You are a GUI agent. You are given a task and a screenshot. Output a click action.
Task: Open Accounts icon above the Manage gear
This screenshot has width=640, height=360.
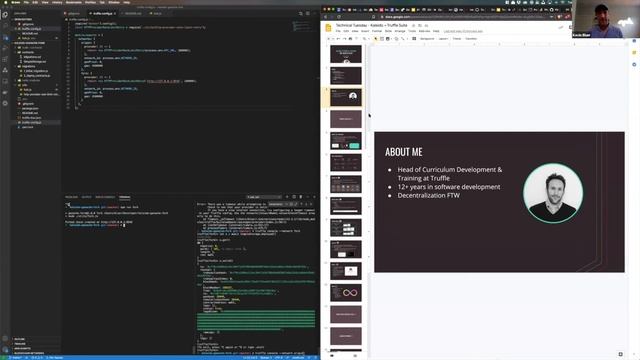(x=5, y=338)
